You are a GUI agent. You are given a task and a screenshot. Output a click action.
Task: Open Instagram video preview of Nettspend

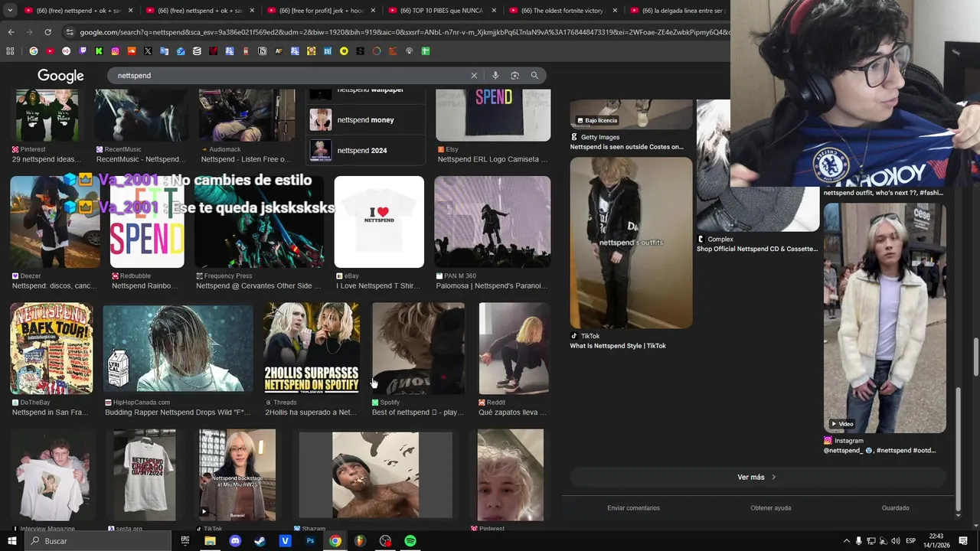point(885,318)
